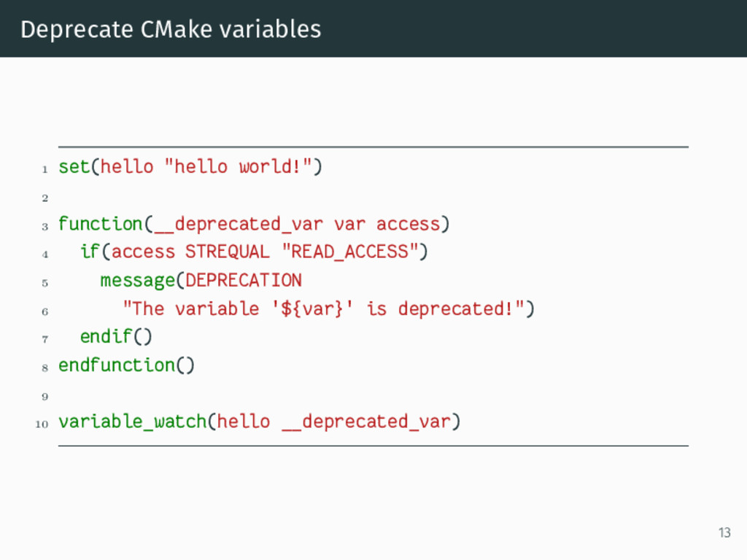Click the function keyword on line 3
747x560 pixels.
100,224
